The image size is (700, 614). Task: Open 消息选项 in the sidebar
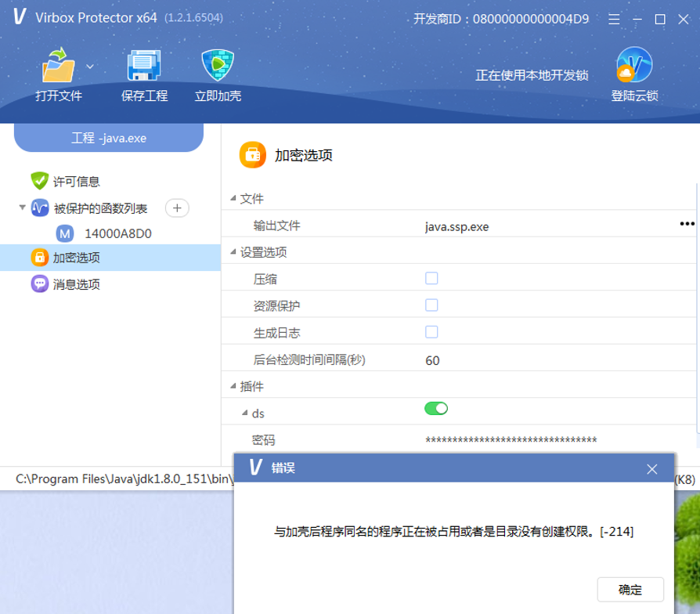[x=76, y=284]
